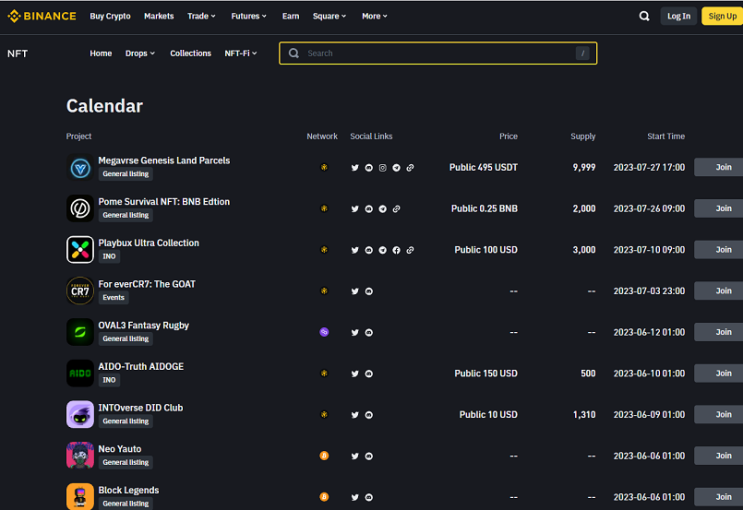Open website link icon for Megavrse Genesis

tap(410, 168)
